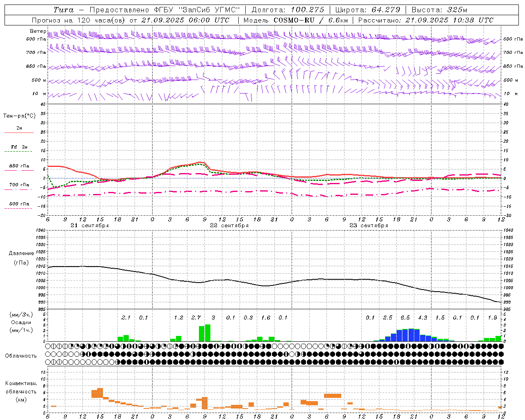
Task: Click precipitation value "2.7"
Action: (196, 317)
